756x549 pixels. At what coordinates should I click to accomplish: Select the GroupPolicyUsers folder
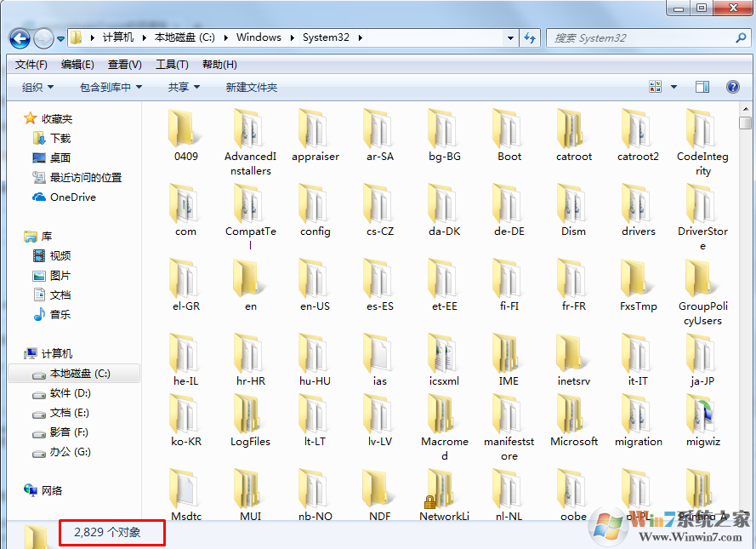pos(702,292)
